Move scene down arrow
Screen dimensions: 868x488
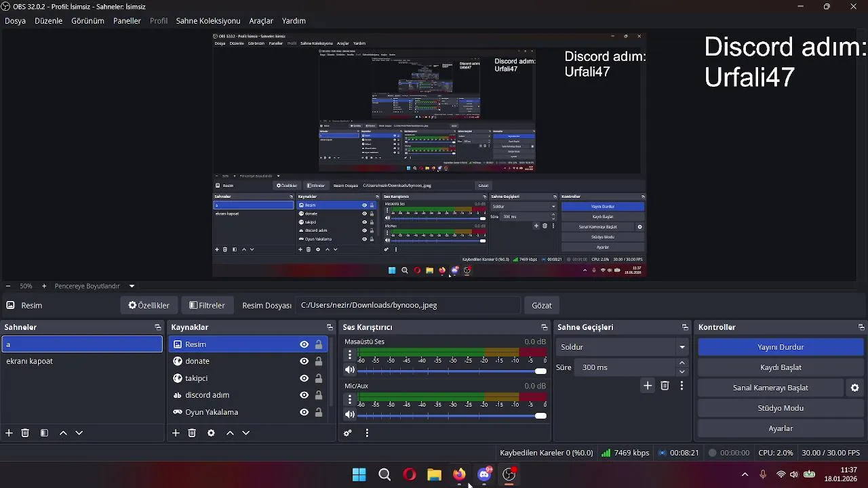point(79,433)
